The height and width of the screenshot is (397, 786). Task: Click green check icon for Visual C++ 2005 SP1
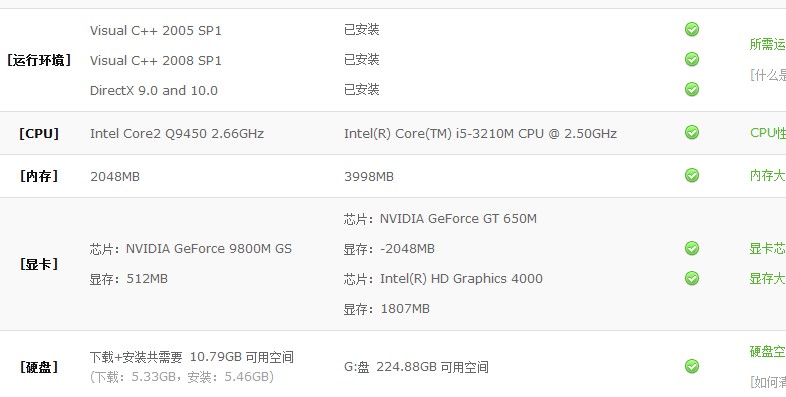(692, 29)
